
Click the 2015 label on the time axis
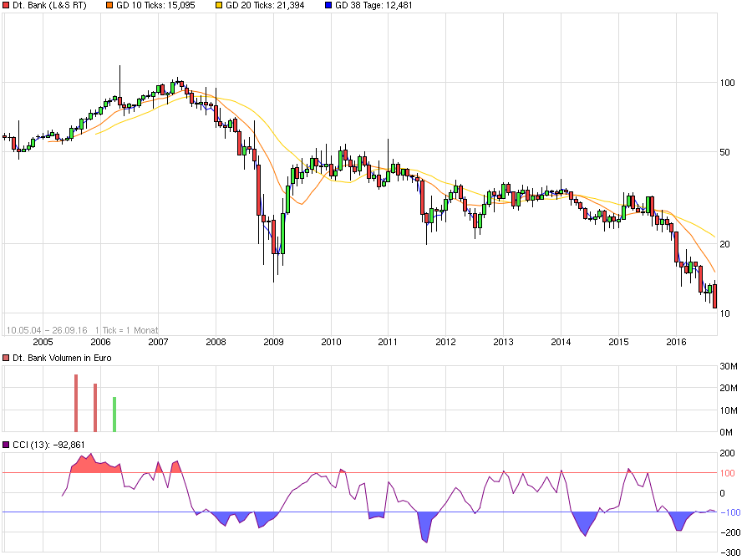618,342
